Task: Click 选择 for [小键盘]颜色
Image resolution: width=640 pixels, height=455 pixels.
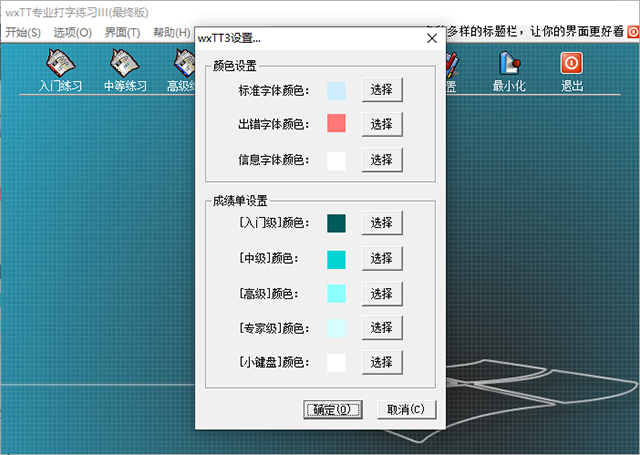Action: click(x=382, y=362)
